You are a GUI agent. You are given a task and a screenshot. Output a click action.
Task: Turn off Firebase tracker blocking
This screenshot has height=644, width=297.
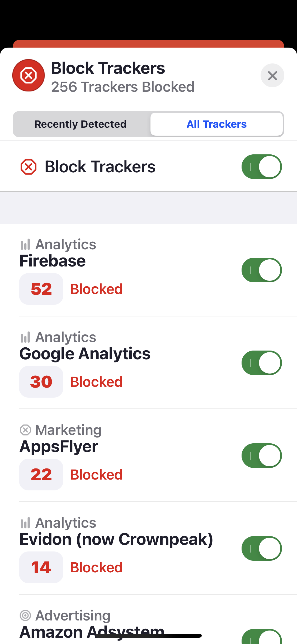(261, 270)
